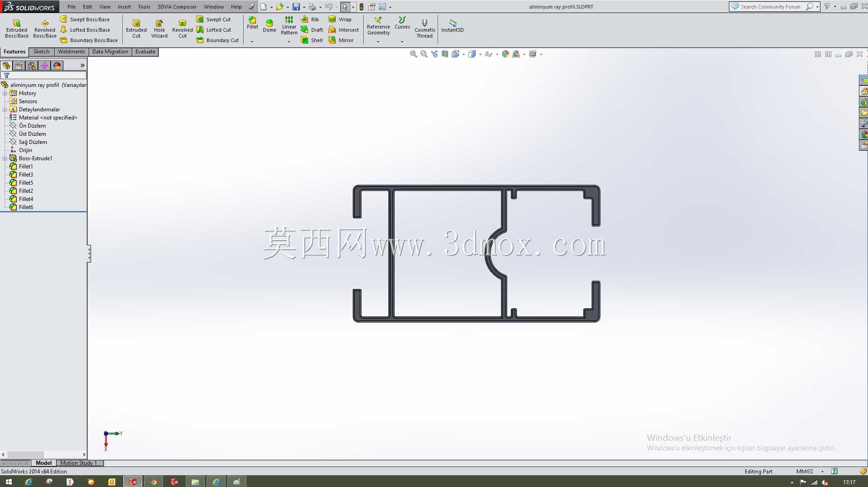Open the Reference Geometry dropdown arrow
This screenshot has height=487, width=868.
tap(378, 42)
